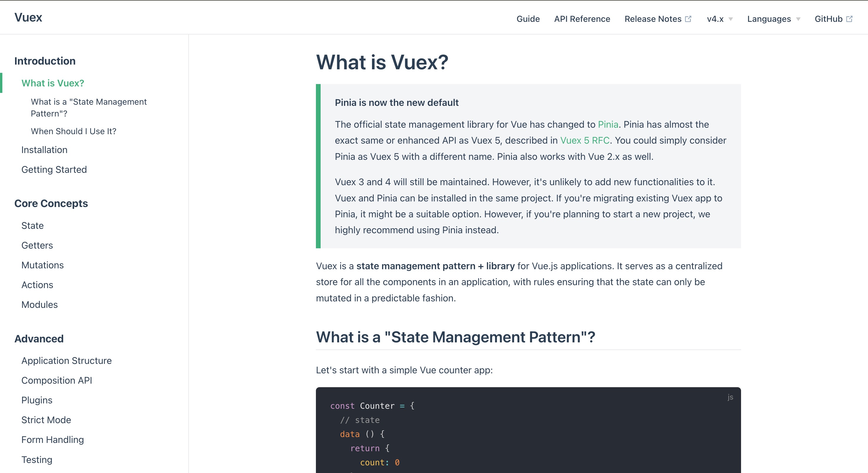The width and height of the screenshot is (868, 473).
Task: Follow the Pinia link in notice
Action: (608, 124)
